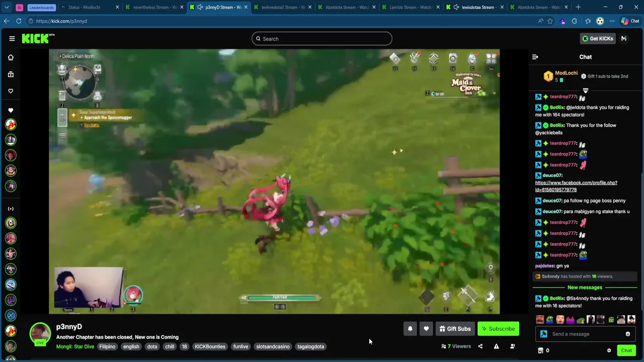Open browser extensions icon
The width and height of the screenshot is (644, 362).
point(575,21)
